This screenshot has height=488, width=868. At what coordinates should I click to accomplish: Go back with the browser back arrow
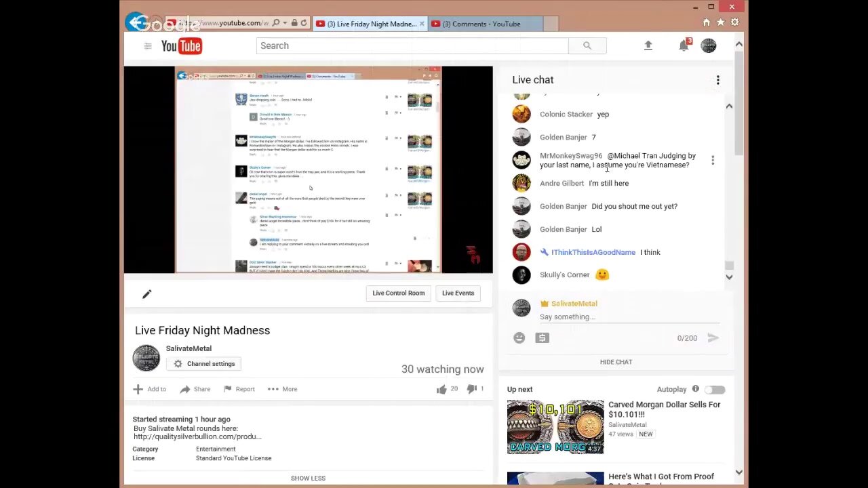click(x=137, y=23)
